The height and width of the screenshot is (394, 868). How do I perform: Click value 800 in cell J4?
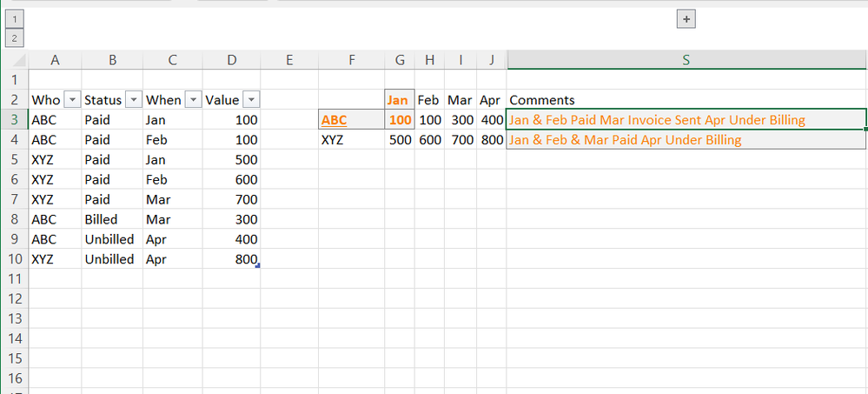tap(492, 140)
